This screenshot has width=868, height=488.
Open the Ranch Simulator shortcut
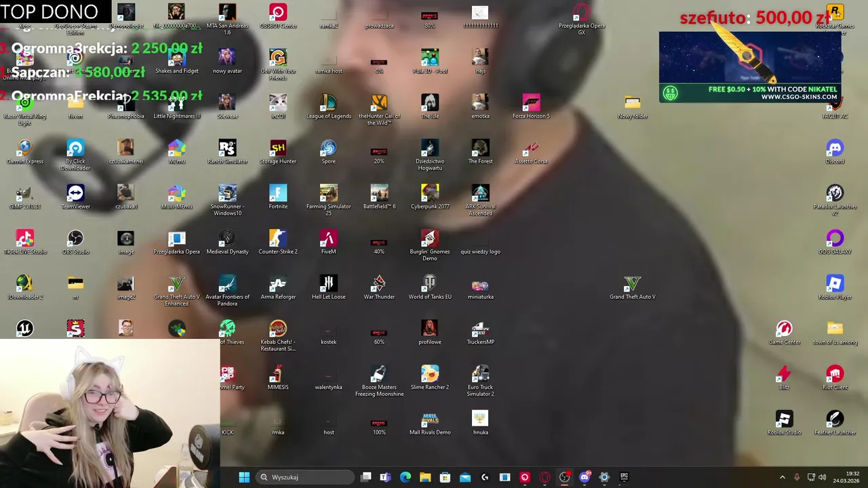[x=227, y=152]
